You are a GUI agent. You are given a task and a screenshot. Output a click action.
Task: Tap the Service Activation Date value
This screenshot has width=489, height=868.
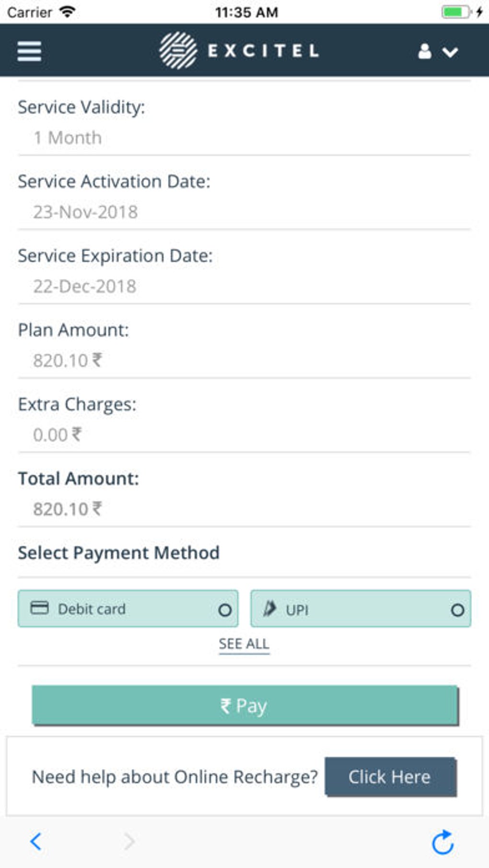[x=85, y=212]
